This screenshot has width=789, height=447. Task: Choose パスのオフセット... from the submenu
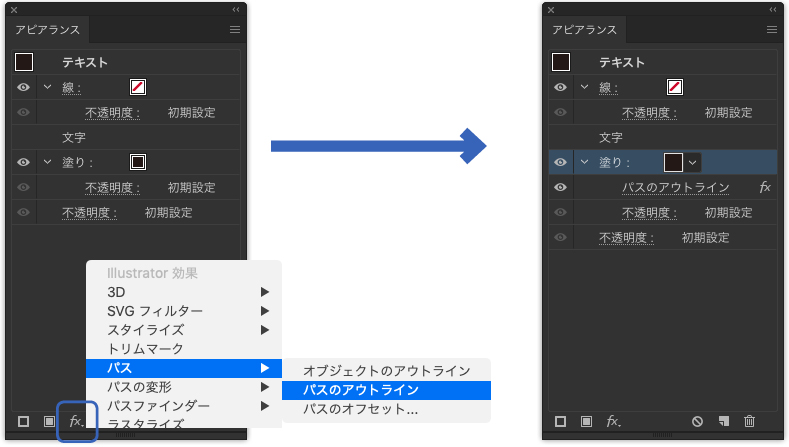[x=360, y=409]
